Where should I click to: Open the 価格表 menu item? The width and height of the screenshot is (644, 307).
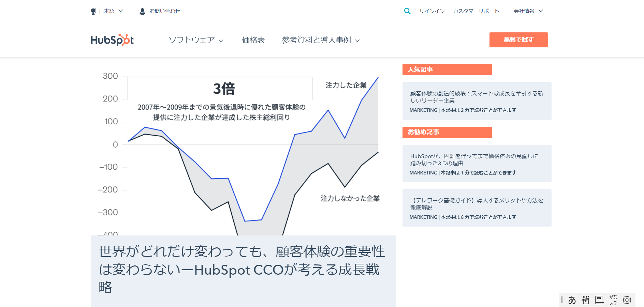253,40
